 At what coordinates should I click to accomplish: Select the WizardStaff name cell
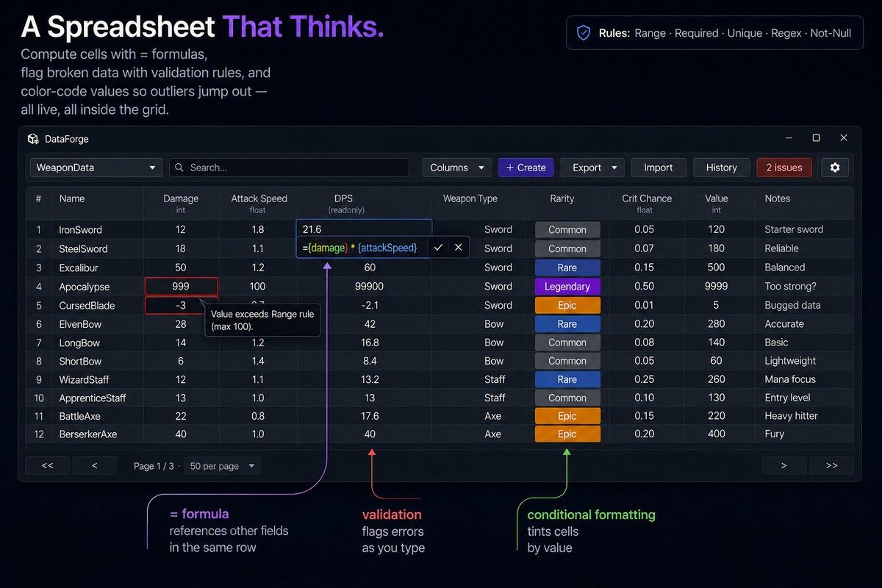tap(85, 379)
